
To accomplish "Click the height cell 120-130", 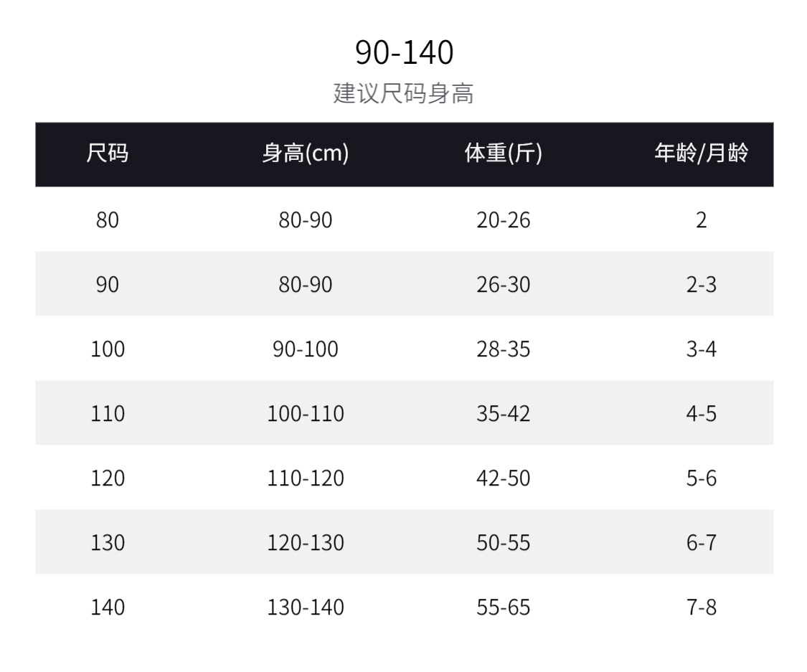I will click(x=306, y=542).
